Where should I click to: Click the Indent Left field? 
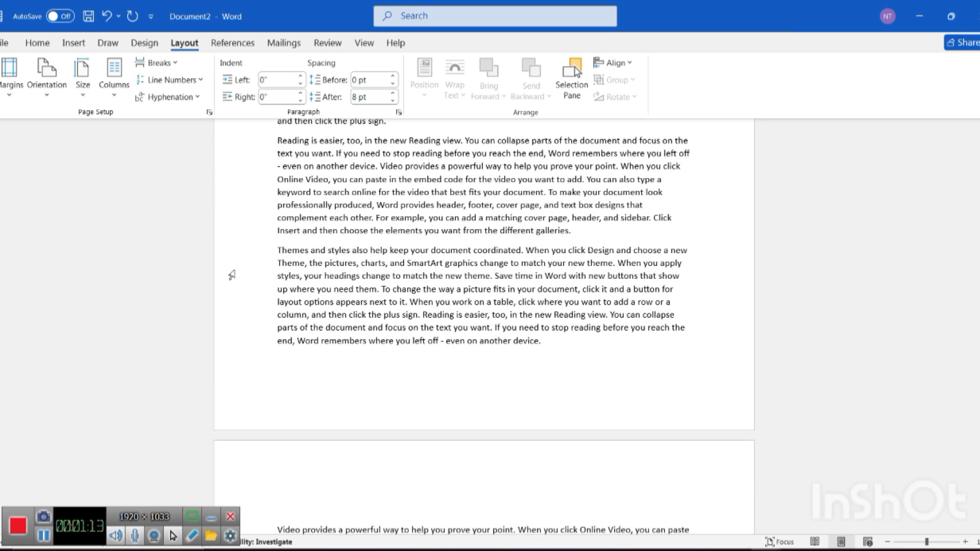tap(277, 80)
